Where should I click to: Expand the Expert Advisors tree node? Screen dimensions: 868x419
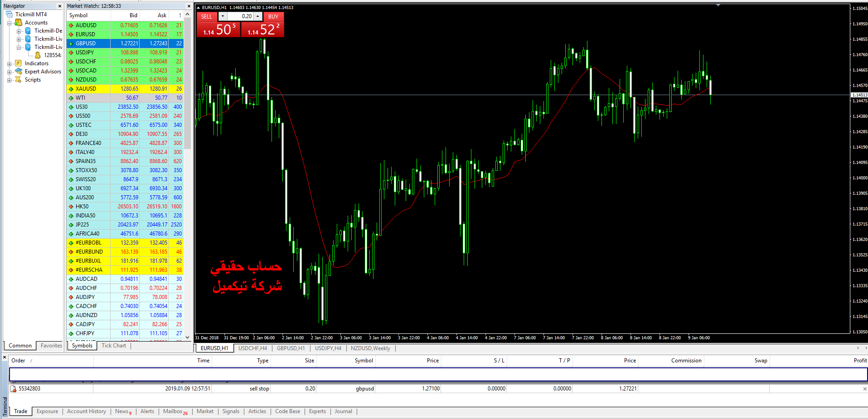click(9, 72)
